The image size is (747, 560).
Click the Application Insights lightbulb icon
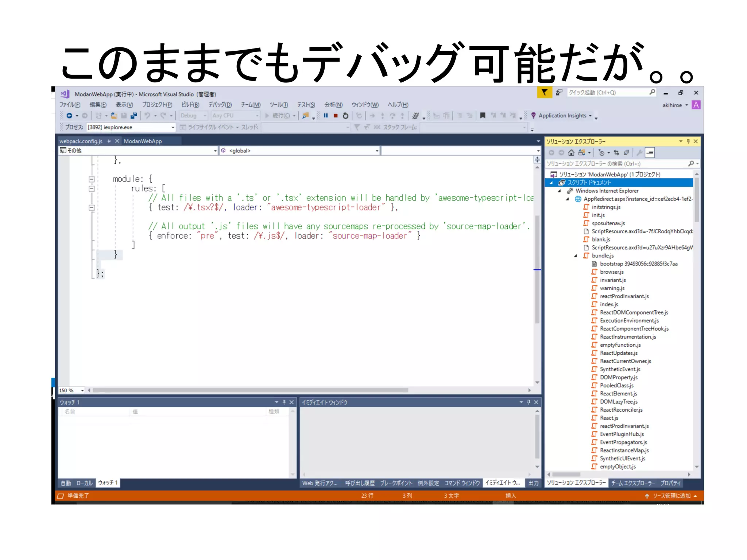[x=533, y=116]
